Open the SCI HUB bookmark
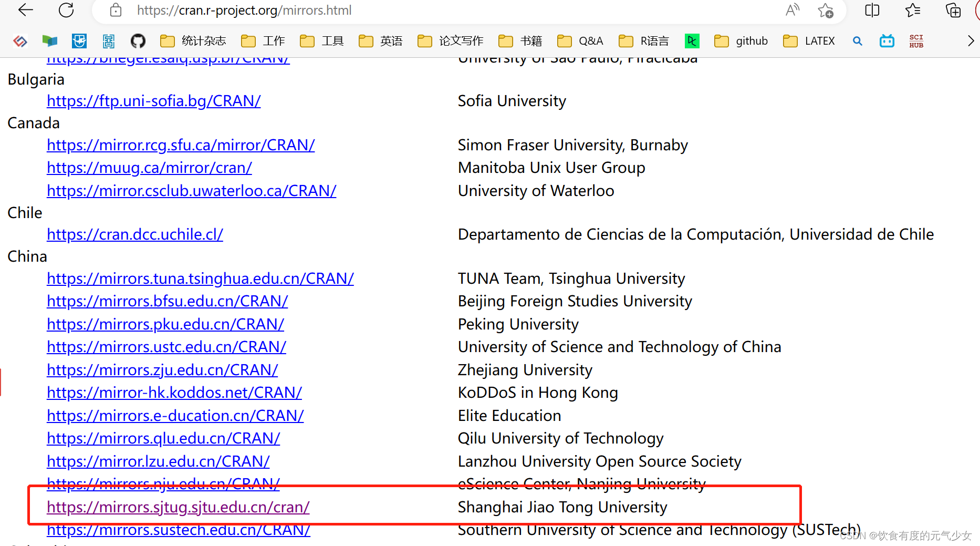 point(916,41)
